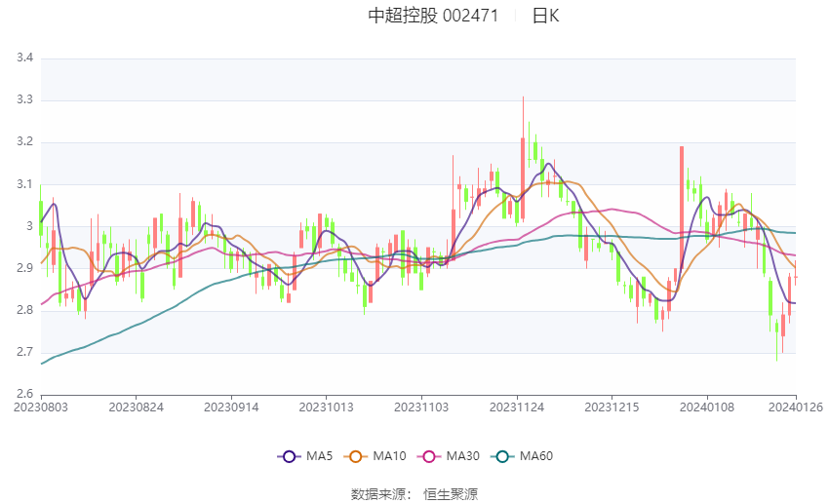This screenshot has height=504, width=829.
Task: Click x-axis date label 20231215
Action: point(612,407)
